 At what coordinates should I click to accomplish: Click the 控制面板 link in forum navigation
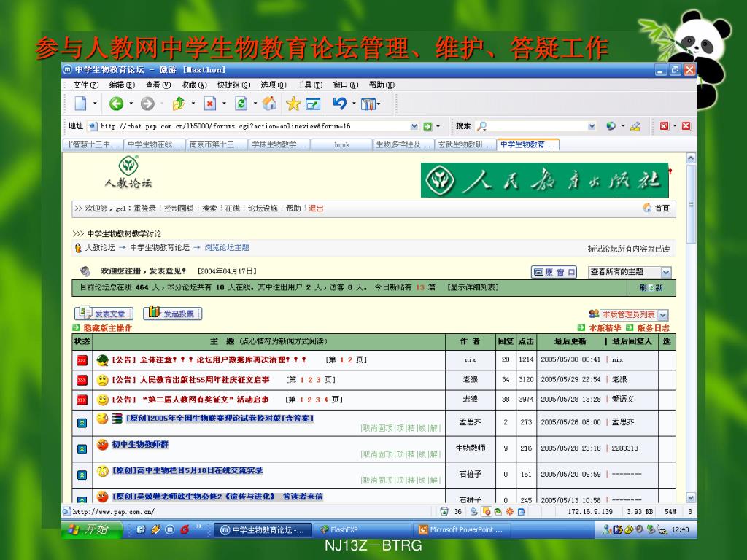[x=179, y=208]
